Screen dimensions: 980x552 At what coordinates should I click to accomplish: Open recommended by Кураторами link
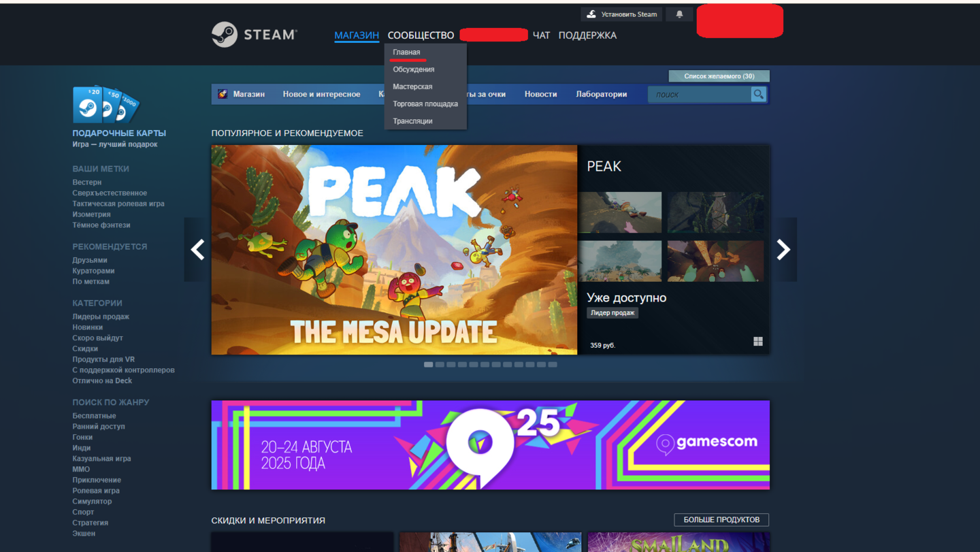pyautogui.click(x=93, y=271)
